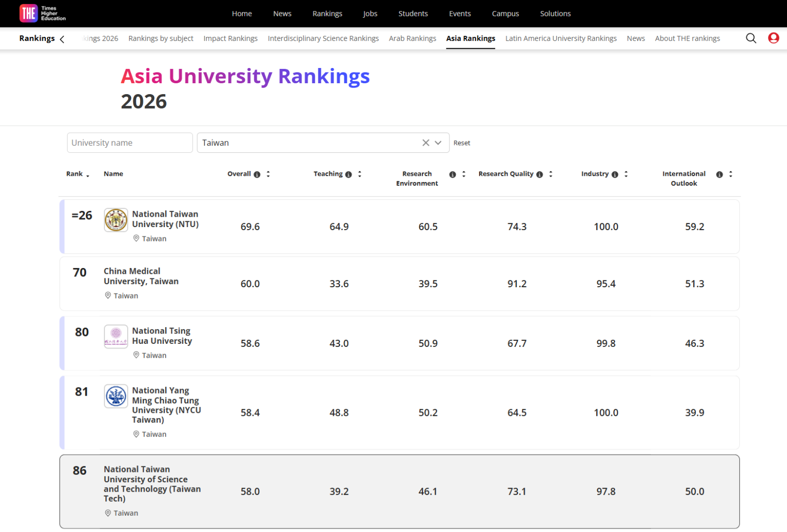Image resolution: width=787 pixels, height=532 pixels.
Task: Click overall score 69.6
Action: click(x=250, y=227)
